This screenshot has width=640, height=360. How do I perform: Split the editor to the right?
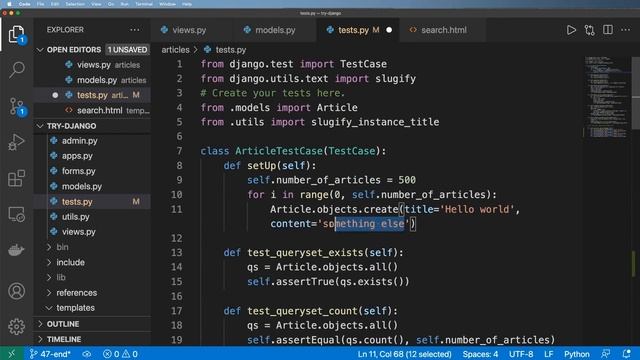pyautogui.click(x=608, y=30)
